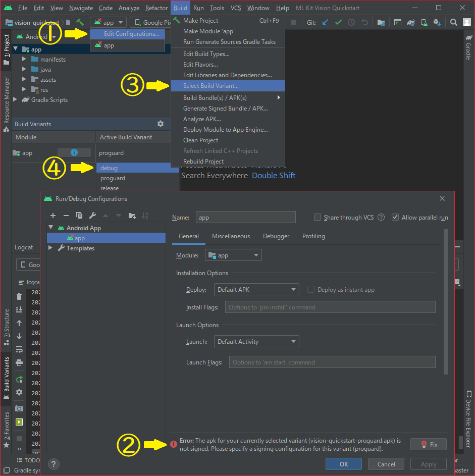Expand the Gradle Scripts node
The width and height of the screenshot is (475, 476).
tap(15, 99)
